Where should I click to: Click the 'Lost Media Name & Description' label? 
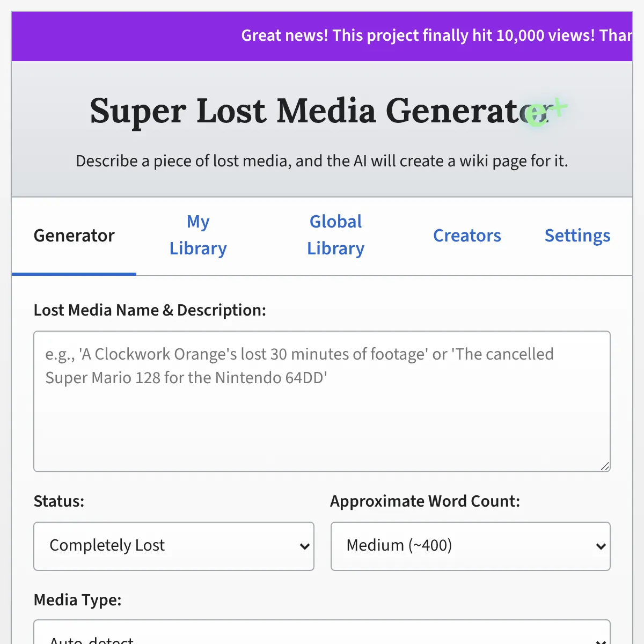click(150, 310)
